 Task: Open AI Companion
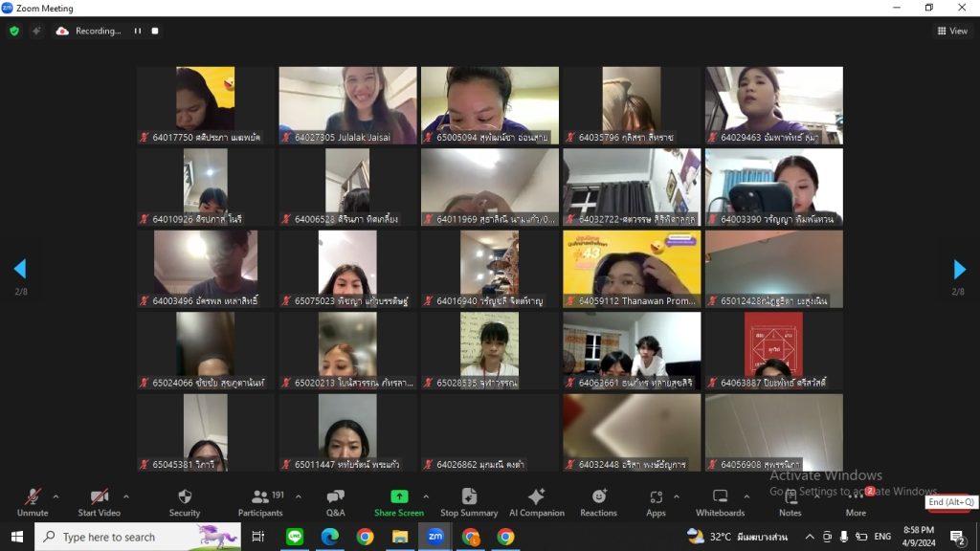[536, 503]
